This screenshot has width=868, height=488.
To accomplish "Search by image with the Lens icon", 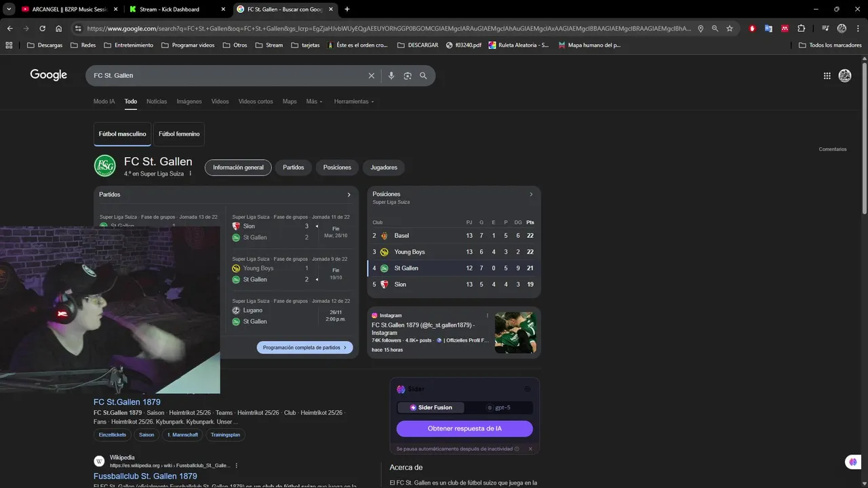I will [408, 75].
